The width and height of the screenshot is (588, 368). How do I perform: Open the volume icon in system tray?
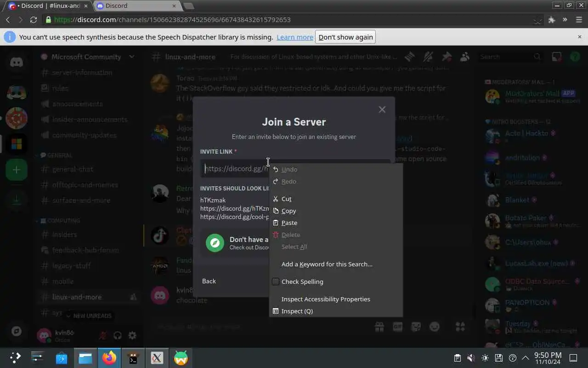point(471,358)
